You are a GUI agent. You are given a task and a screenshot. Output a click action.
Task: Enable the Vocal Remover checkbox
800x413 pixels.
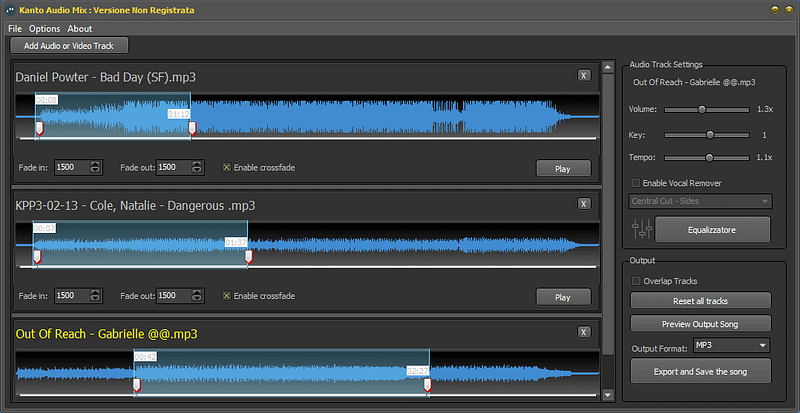636,183
